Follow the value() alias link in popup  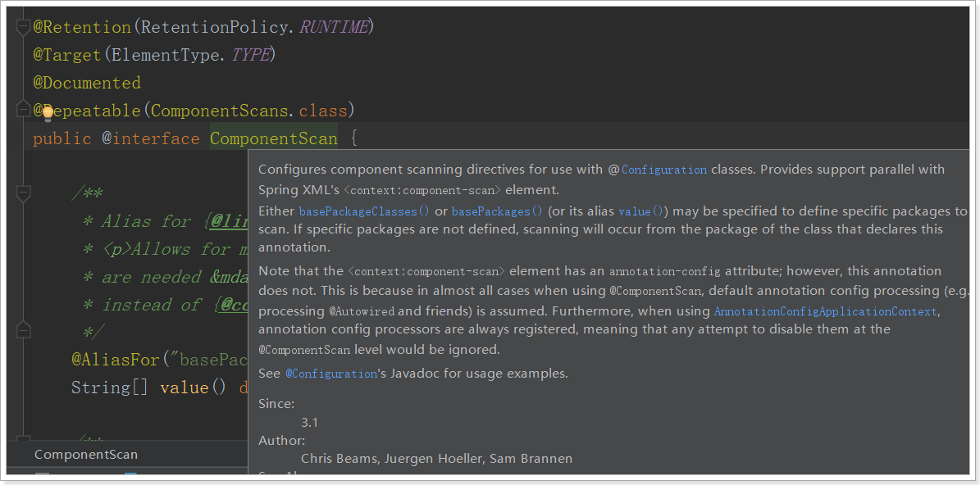643,211
